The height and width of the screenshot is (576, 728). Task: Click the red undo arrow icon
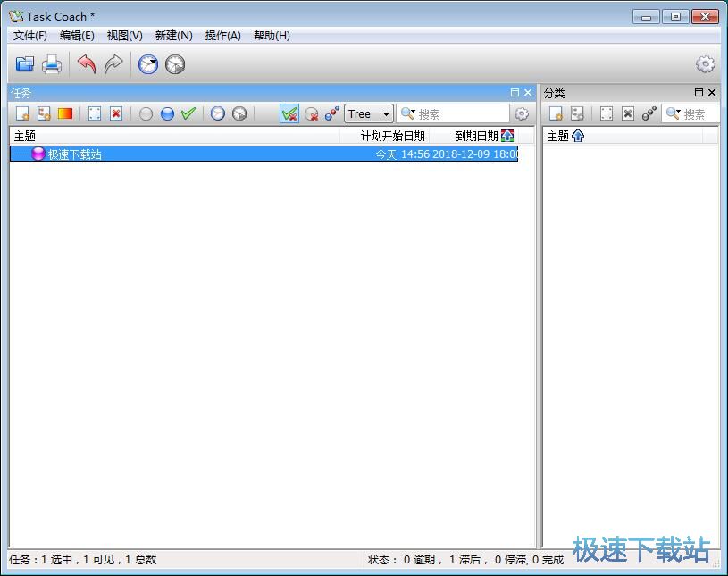pos(87,64)
